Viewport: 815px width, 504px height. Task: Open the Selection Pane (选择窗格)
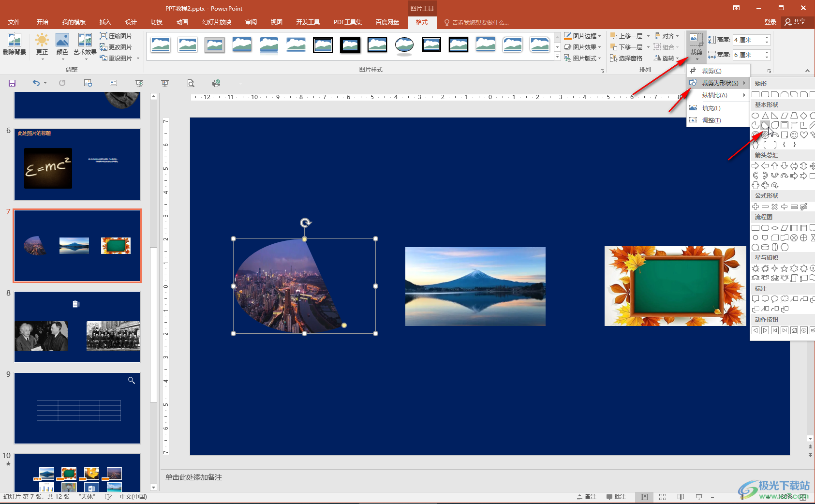tap(626, 58)
